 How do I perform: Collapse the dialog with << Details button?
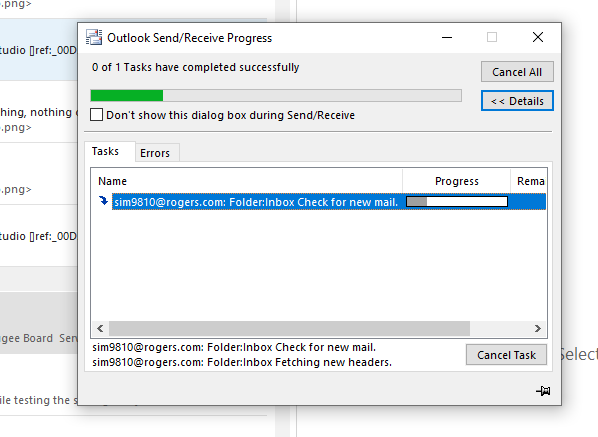coord(517,101)
